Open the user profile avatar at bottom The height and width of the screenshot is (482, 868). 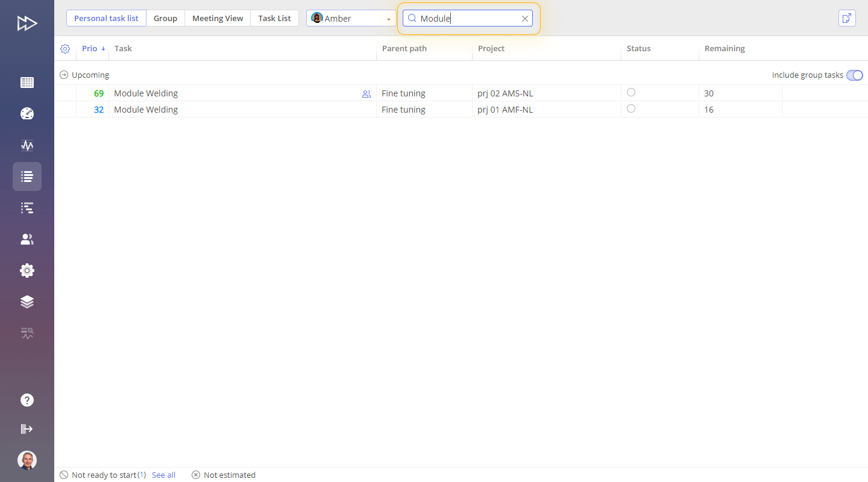tap(27, 460)
